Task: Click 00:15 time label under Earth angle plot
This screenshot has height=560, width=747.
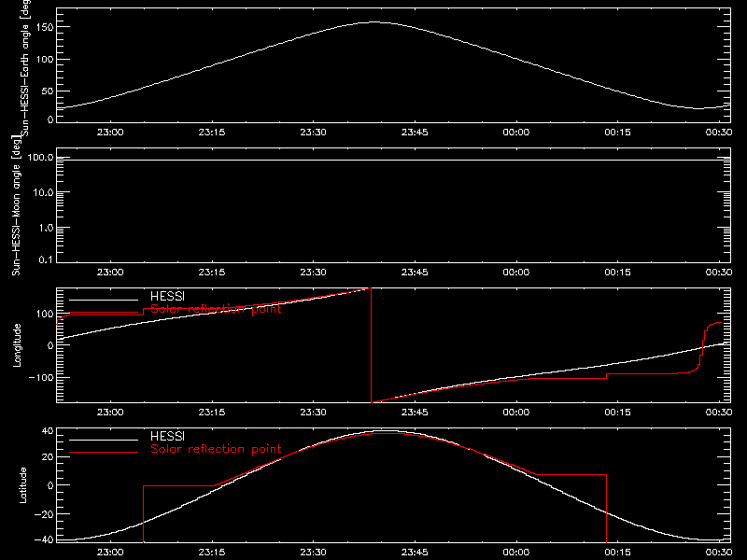Action: 617,132
